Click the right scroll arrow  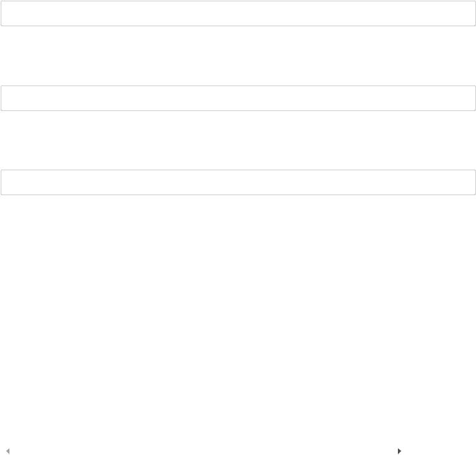(399, 451)
